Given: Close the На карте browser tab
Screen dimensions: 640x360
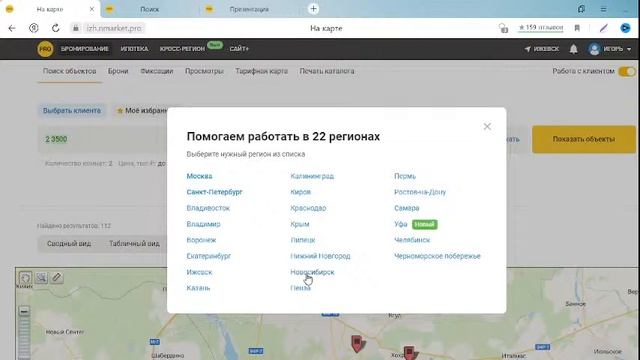Looking at the screenshot, I should click(x=91, y=9).
